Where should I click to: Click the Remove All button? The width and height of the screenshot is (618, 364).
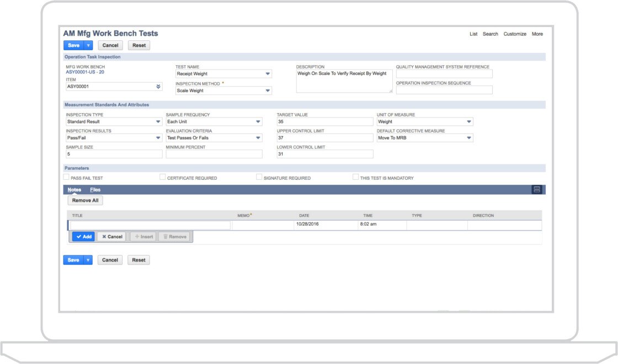[85, 200]
